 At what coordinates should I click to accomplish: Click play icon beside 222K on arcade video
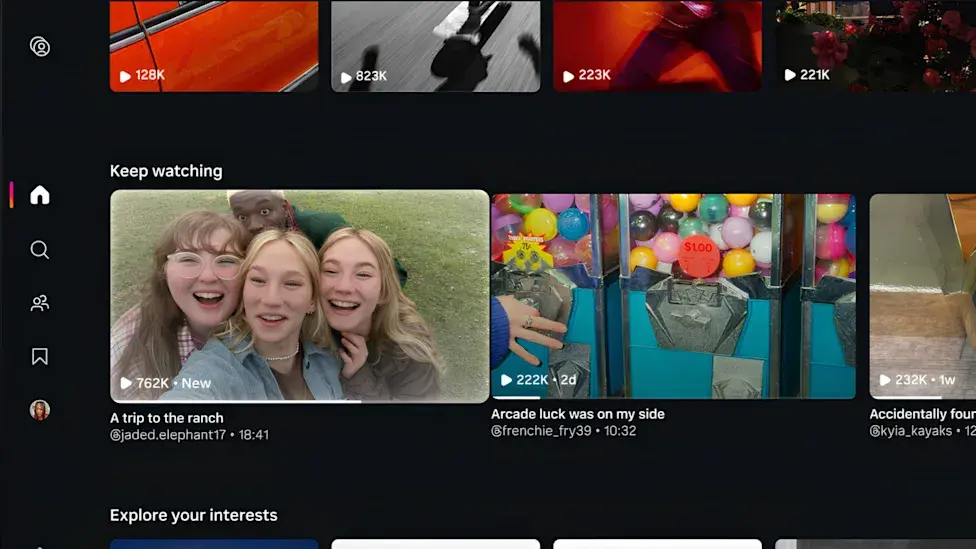(507, 380)
